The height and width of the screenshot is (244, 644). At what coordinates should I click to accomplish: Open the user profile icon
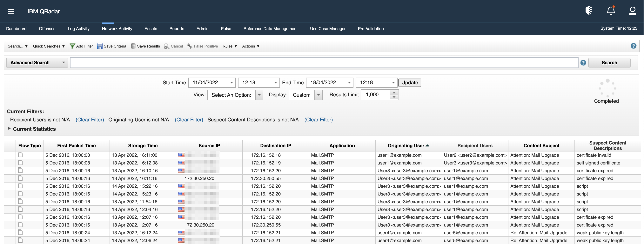click(633, 11)
